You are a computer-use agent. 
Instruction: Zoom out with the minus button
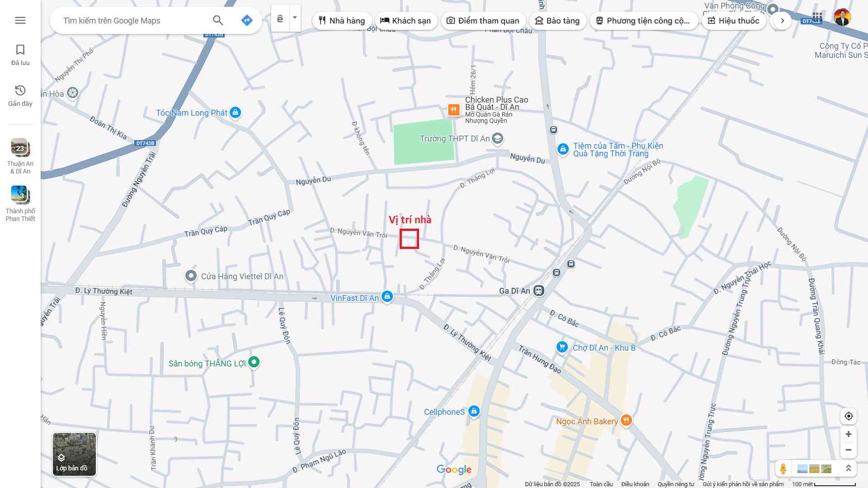[849, 450]
